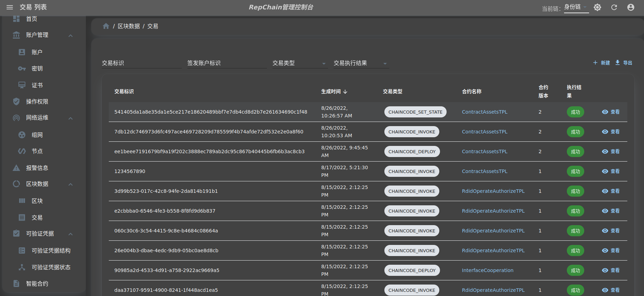Screen dimensions: 644x296
Task: Click the 成功 status badge in 7db12dc7 row
Action: coord(575,132)
